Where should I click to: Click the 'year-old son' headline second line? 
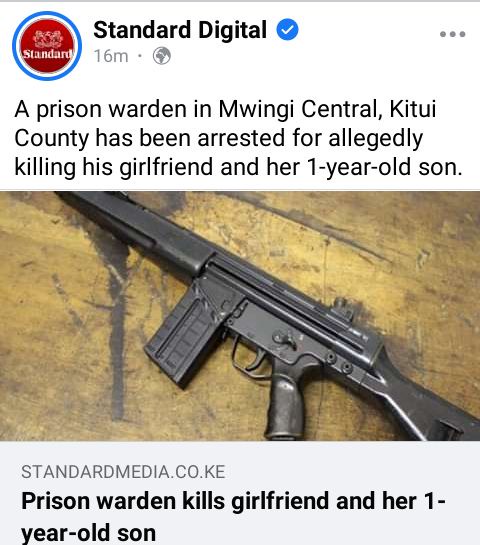pos(88,533)
